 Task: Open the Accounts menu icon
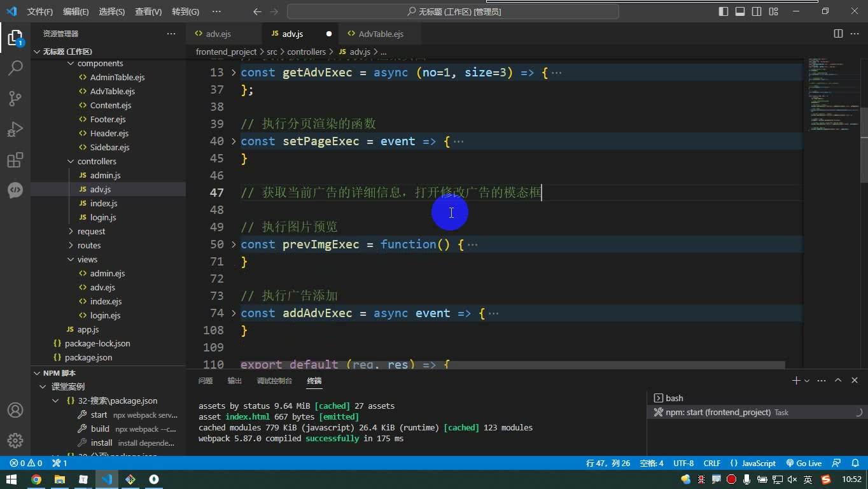pos(15,410)
